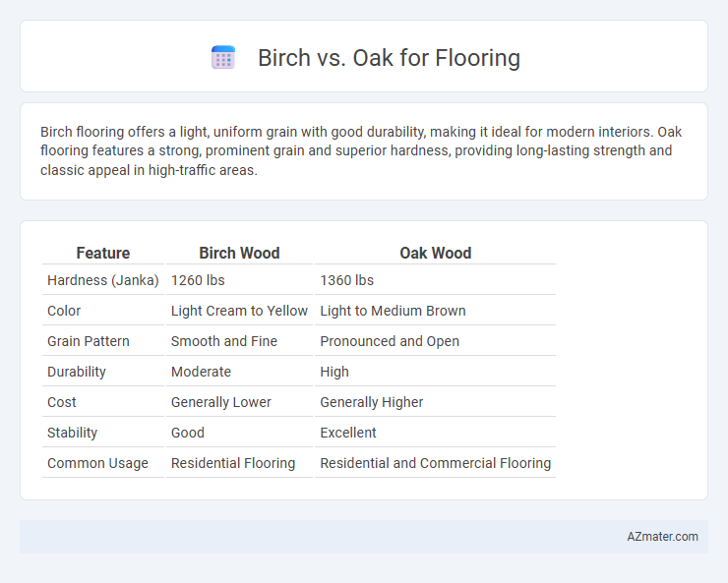Select the 'Oak Wood' column header

click(435, 253)
